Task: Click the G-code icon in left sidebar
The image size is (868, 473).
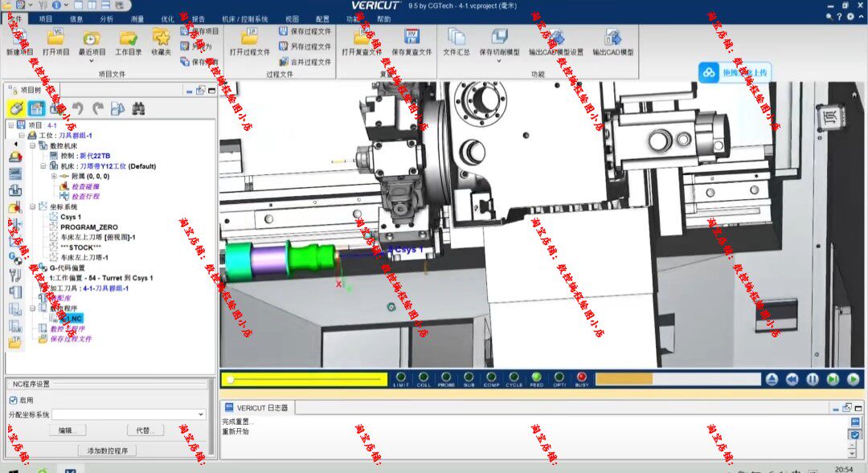Action: [15, 258]
